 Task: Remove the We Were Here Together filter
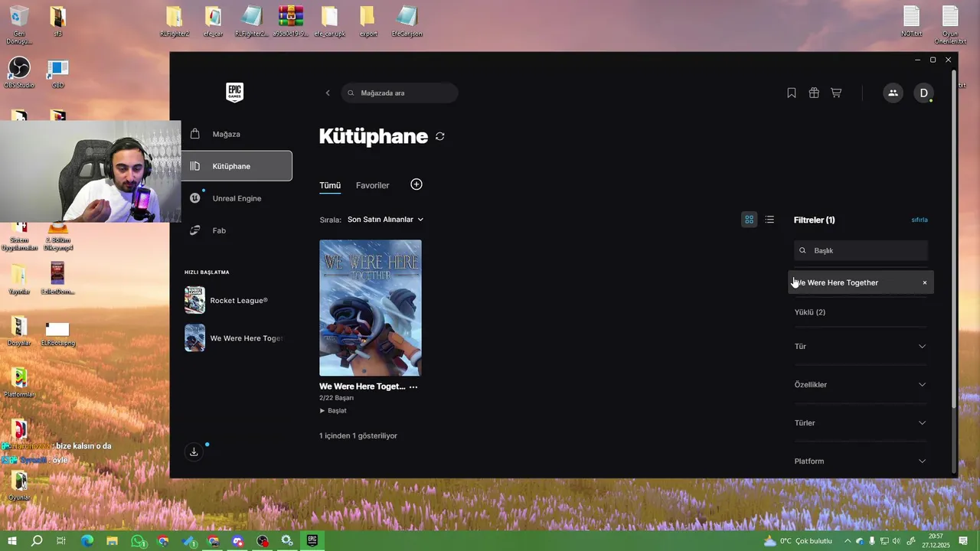[925, 282]
